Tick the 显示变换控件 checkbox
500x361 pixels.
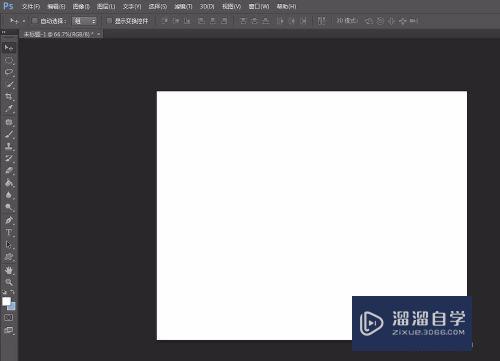[x=109, y=21]
